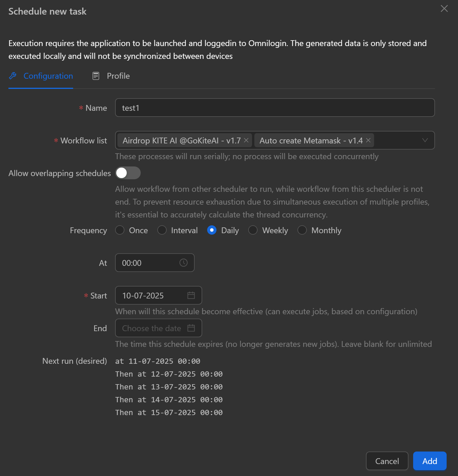The image size is (458, 476).
Task: Click the Name input field containing test1
Action: point(275,108)
